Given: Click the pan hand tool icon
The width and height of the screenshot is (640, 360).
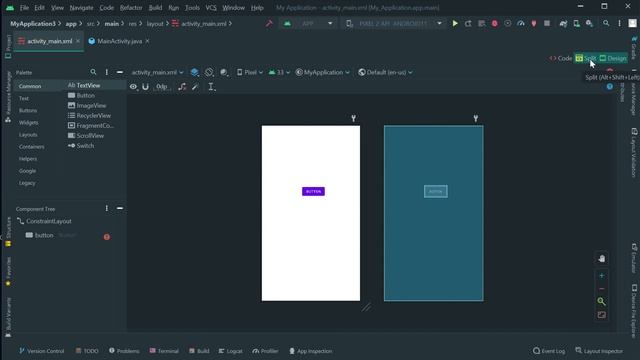Looking at the screenshot, I should click(602, 259).
